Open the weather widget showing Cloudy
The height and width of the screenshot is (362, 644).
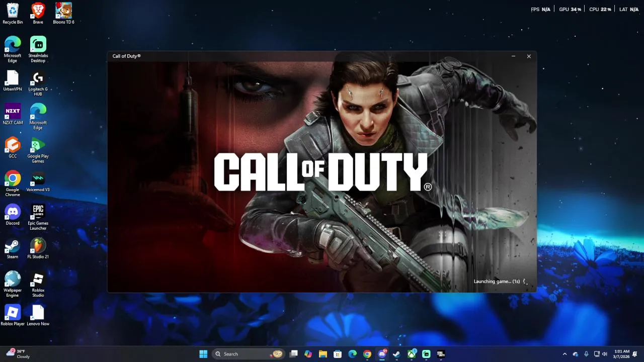point(18,354)
